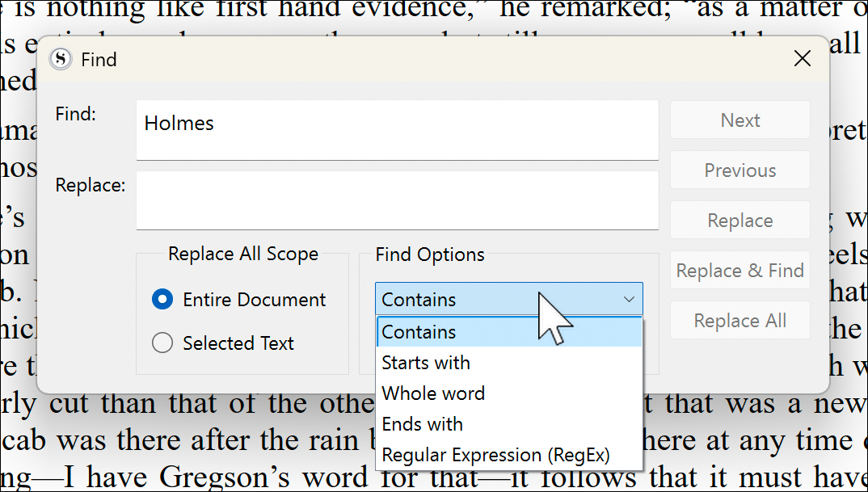Close the Find dialog

tap(802, 59)
